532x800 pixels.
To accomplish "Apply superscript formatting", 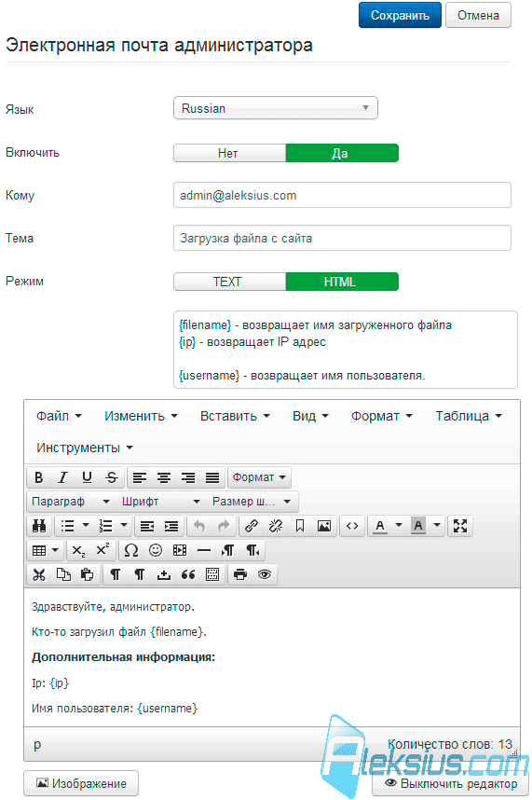I will [x=102, y=550].
